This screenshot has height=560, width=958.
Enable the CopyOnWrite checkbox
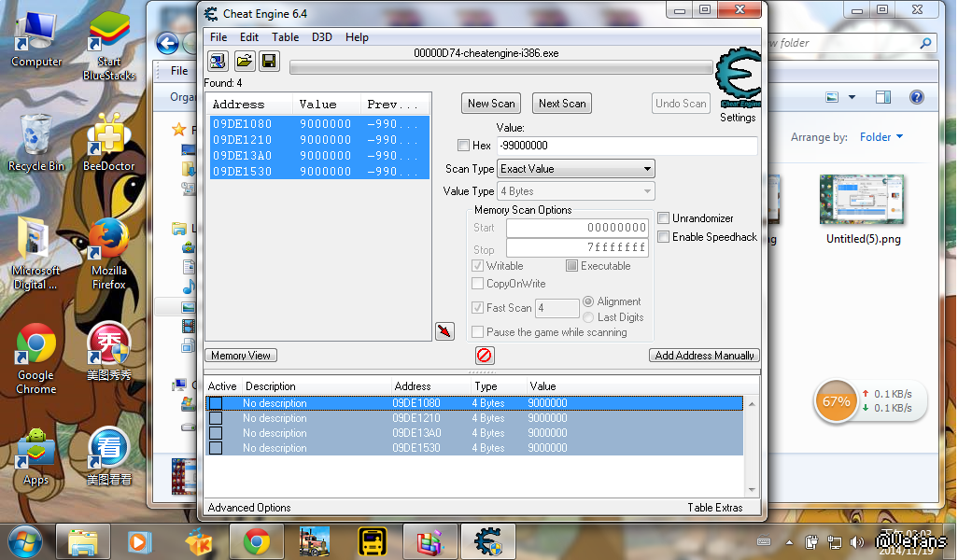(478, 284)
